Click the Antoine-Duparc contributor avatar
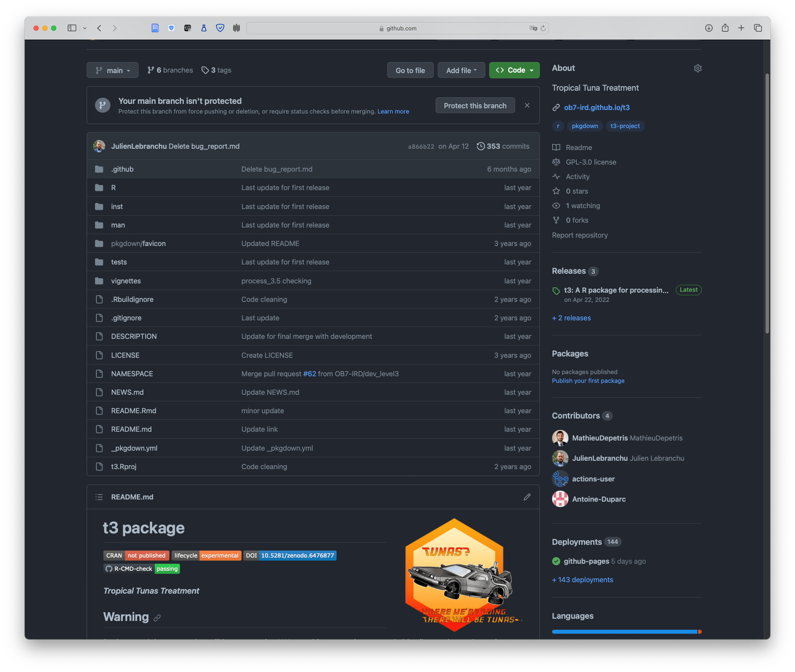This screenshot has height=672, width=795. tap(560, 499)
